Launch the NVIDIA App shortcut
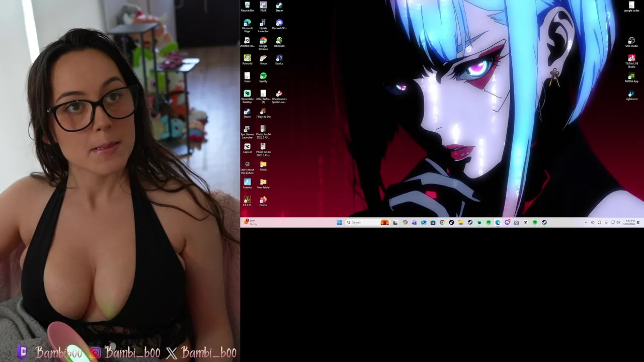The width and height of the screenshot is (644, 362). [631, 77]
